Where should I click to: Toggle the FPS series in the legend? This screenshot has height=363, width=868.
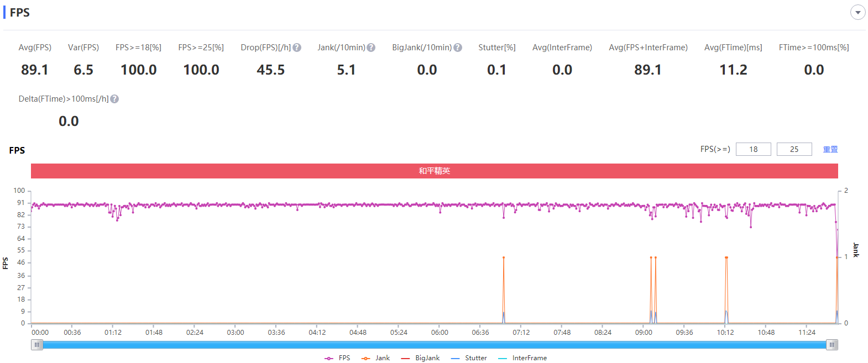(337, 358)
